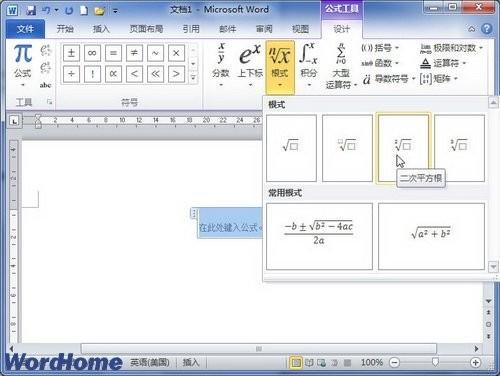Open the 上下标 (Script) dropdown
This screenshot has height=376, width=500.
[x=250, y=65]
